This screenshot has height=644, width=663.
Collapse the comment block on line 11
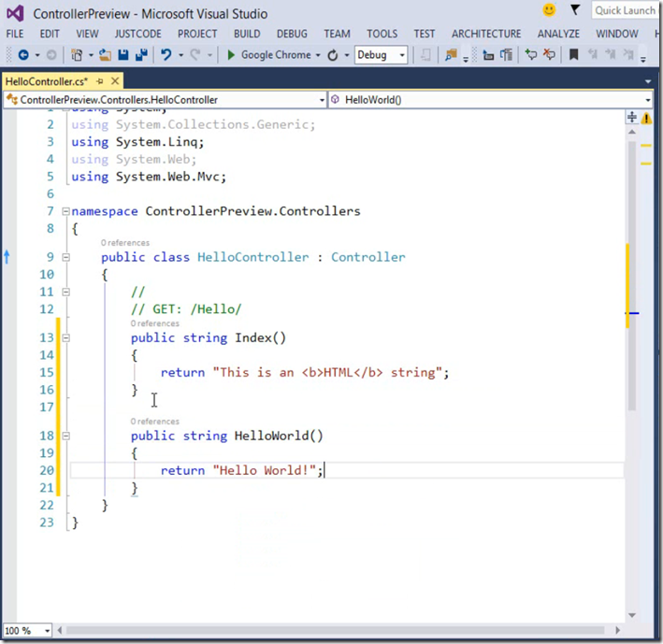coord(66,292)
